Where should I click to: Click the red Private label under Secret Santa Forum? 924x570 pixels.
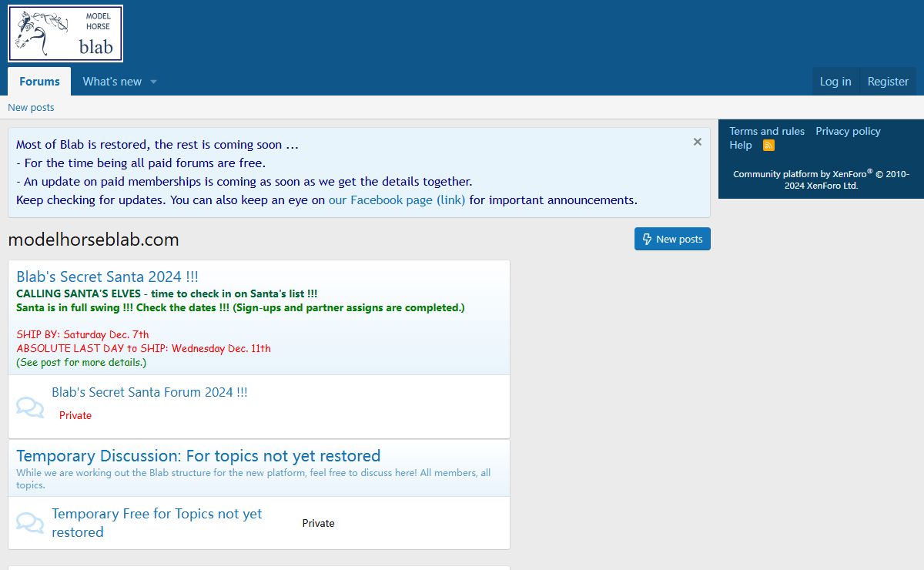click(75, 415)
